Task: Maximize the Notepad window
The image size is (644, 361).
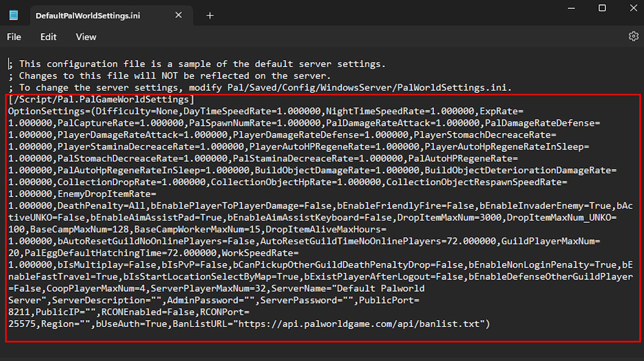Action: (x=602, y=8)
